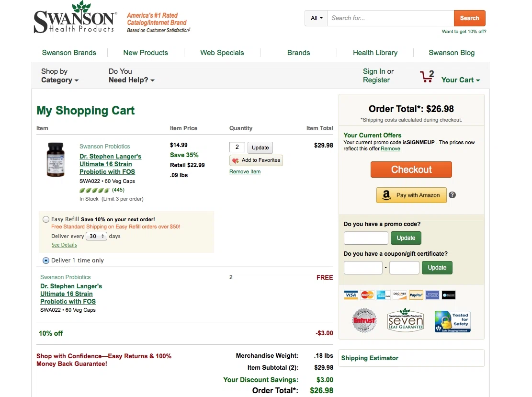Click the PayPal payment icon
The height and width of the screenshot is (397, 532).
tap(416, 295)
